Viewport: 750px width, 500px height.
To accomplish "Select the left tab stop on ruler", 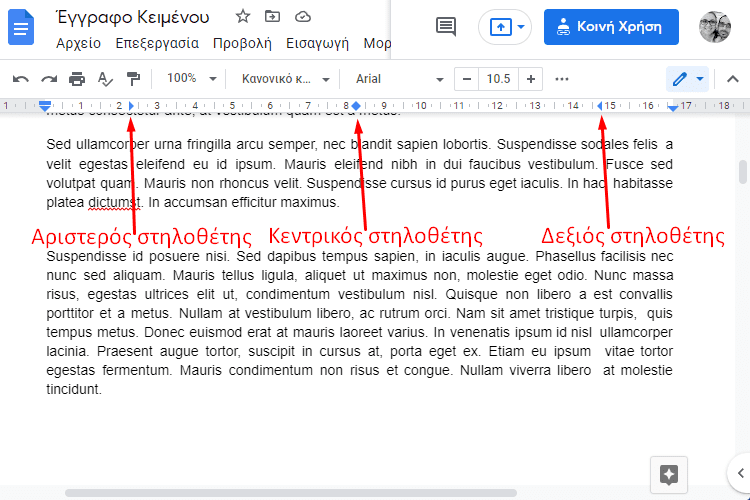I will click(131, 106).
